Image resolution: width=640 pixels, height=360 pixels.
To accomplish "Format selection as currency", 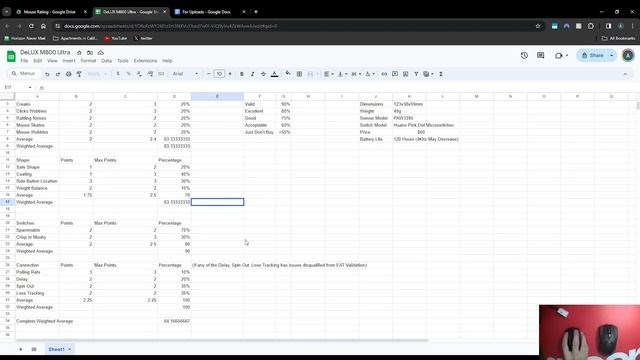I will pos(118,74).
